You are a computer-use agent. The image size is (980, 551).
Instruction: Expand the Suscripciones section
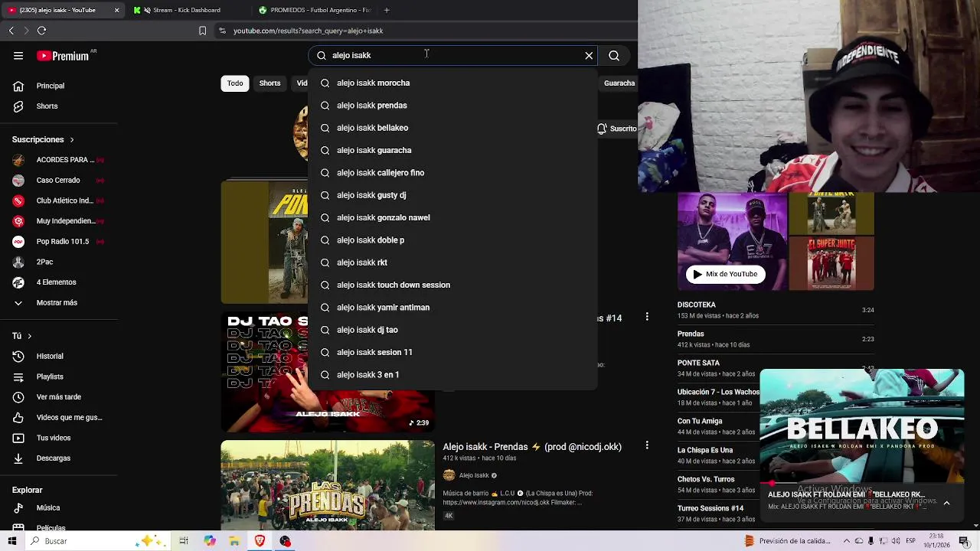[43, 140]
